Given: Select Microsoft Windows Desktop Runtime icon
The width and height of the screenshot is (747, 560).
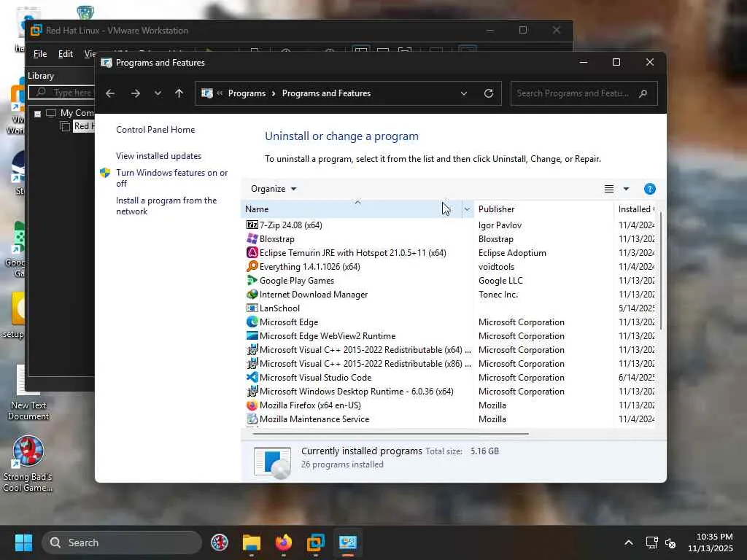Looking at the screenshot, I should [252, 391].
